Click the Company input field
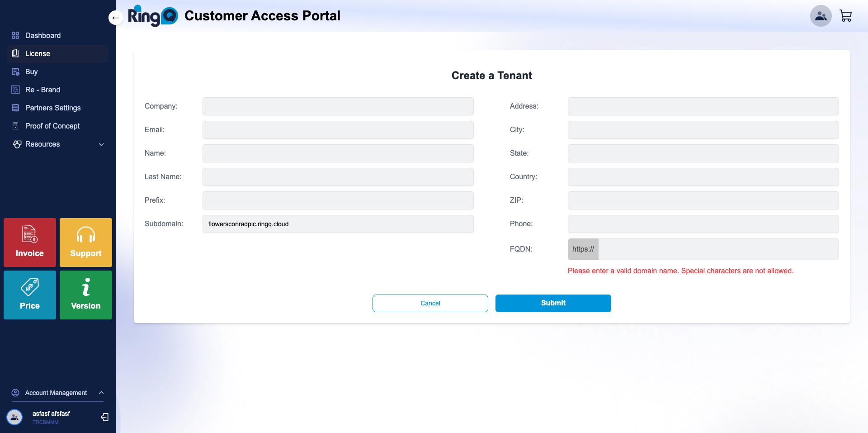The width and height of the screenshot is (868, 433). (338, 106)
